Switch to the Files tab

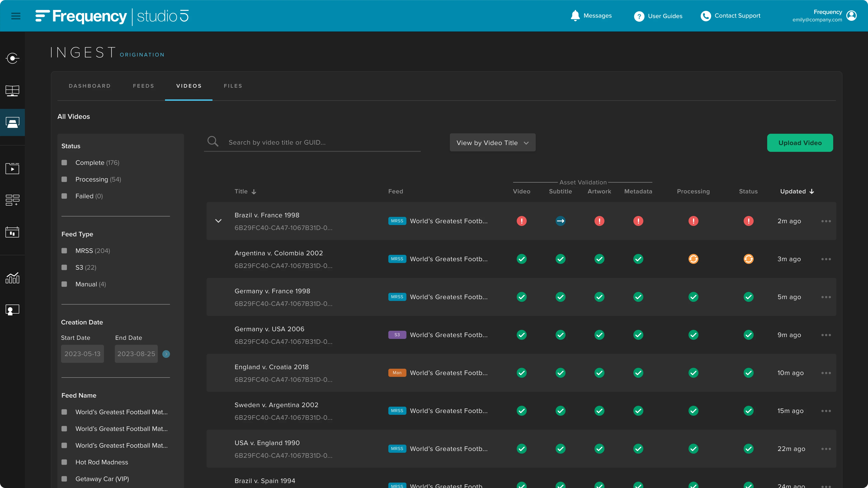(x=233, y=86)
